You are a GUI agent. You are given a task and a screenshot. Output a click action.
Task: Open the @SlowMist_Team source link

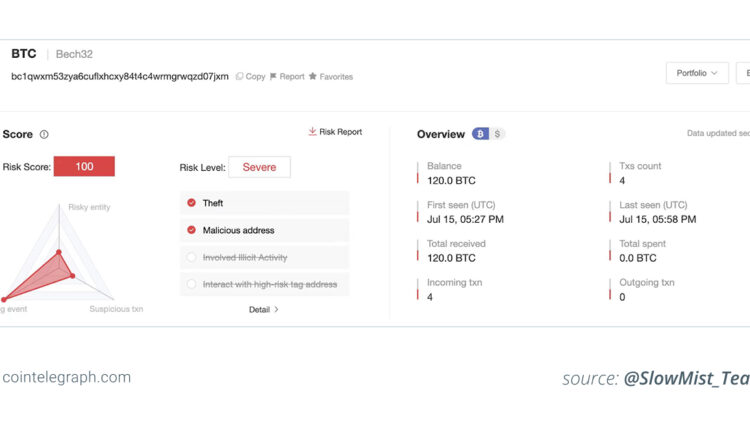[x=685, y=378]
